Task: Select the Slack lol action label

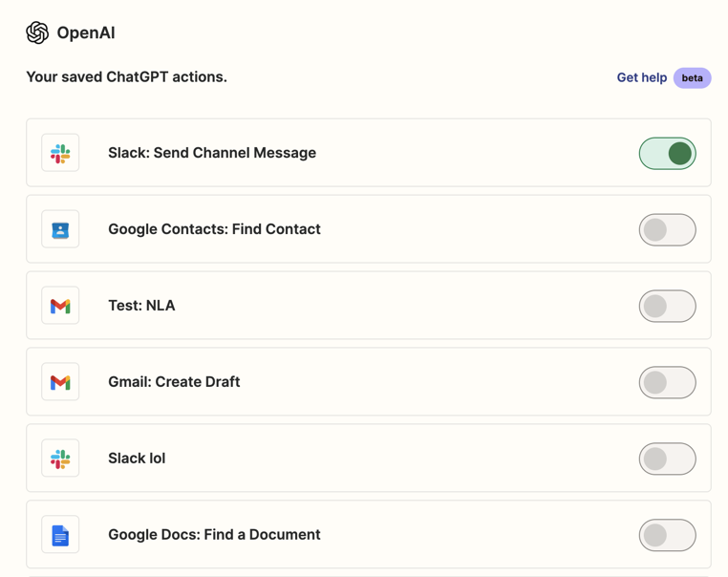Action: pos(137,459)
